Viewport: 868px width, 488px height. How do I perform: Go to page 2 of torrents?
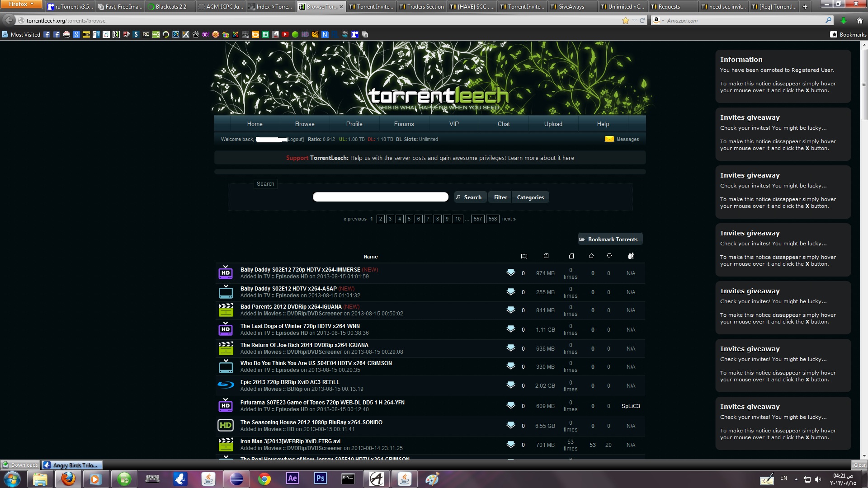tap(381, 219)
